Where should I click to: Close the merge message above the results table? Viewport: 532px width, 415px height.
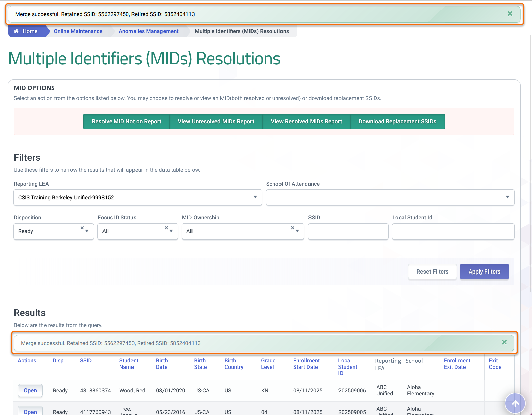(x=504, y=342)
